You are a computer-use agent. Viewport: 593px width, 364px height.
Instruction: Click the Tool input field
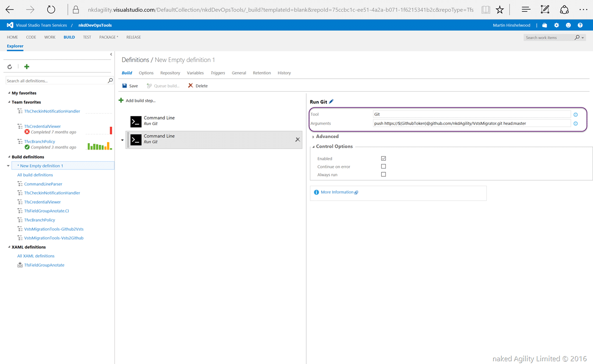tap(472, 114)
